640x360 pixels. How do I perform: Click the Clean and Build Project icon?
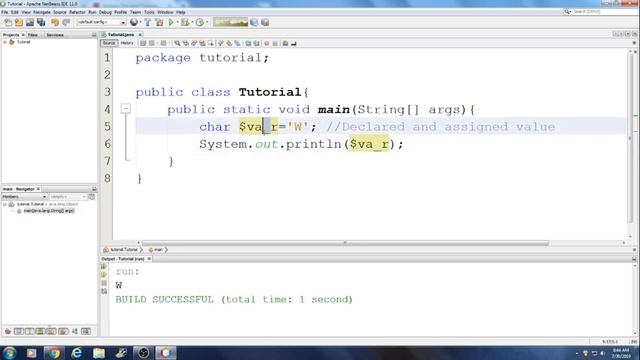(x=159, y=22)
